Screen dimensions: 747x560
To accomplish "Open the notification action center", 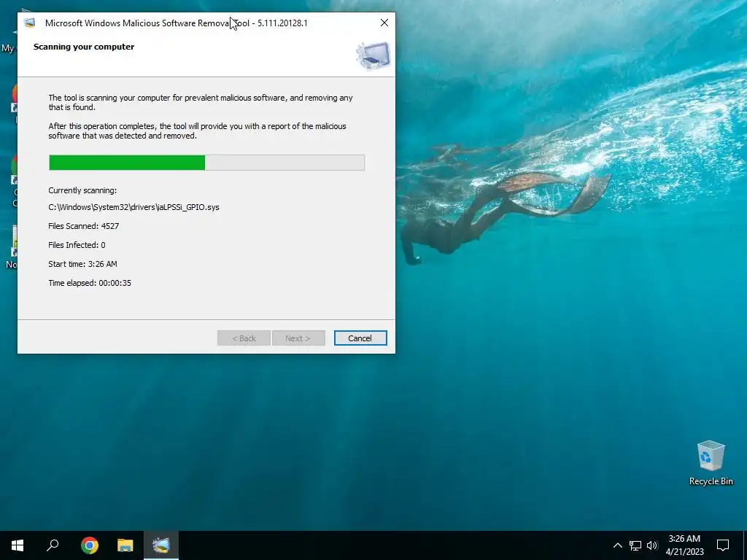I will (723, 545).
